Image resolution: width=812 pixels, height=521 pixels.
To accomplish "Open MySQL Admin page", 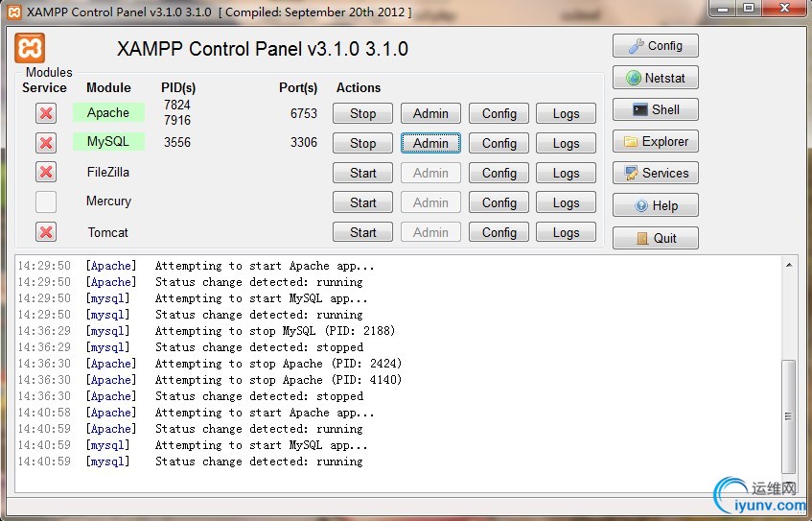I will (x=430, y=143).
